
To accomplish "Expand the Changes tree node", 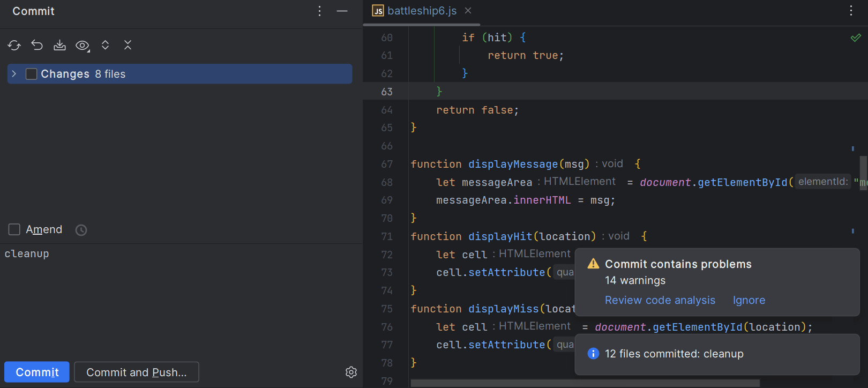I will (14, 74).
